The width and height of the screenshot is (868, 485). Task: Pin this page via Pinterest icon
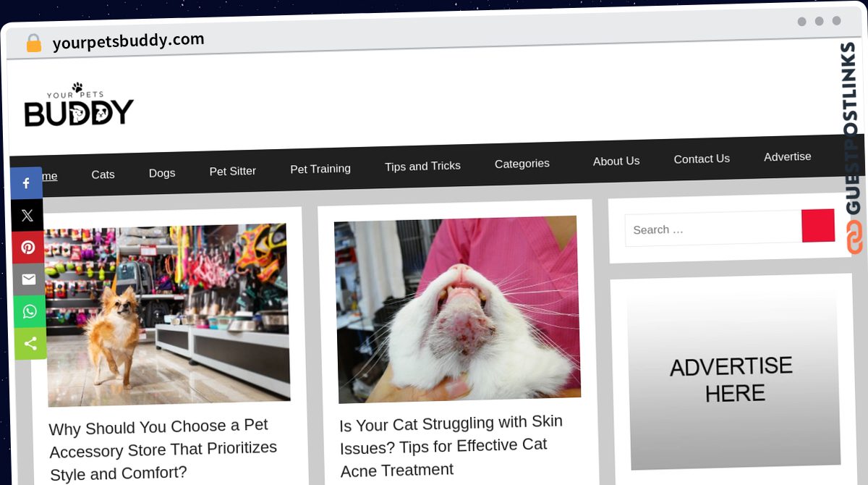28,248
